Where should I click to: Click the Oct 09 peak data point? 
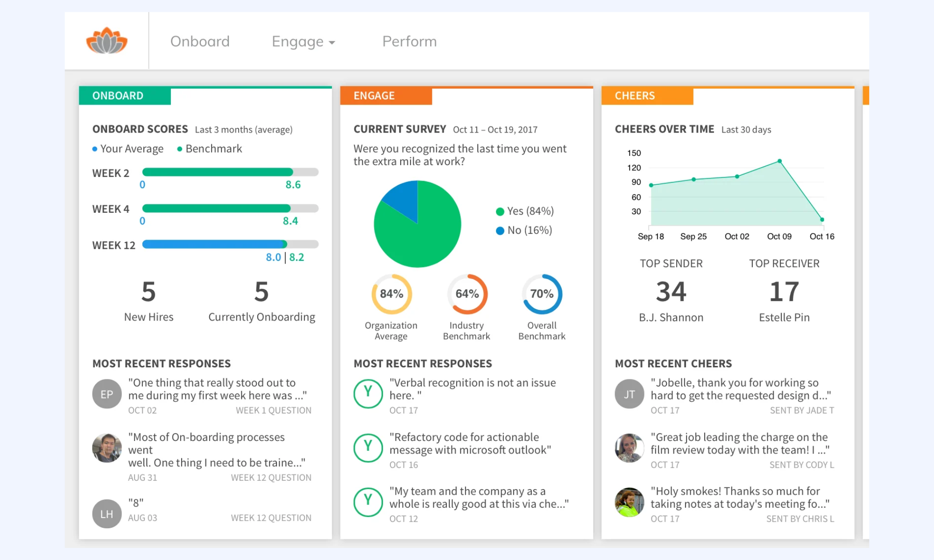[779, 161]
